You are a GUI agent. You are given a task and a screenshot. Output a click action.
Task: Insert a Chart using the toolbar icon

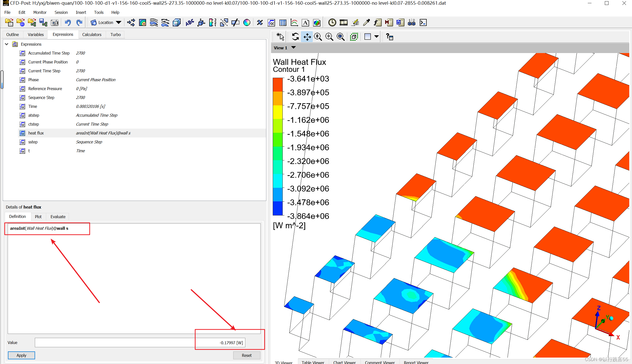[x=294, y=22]
